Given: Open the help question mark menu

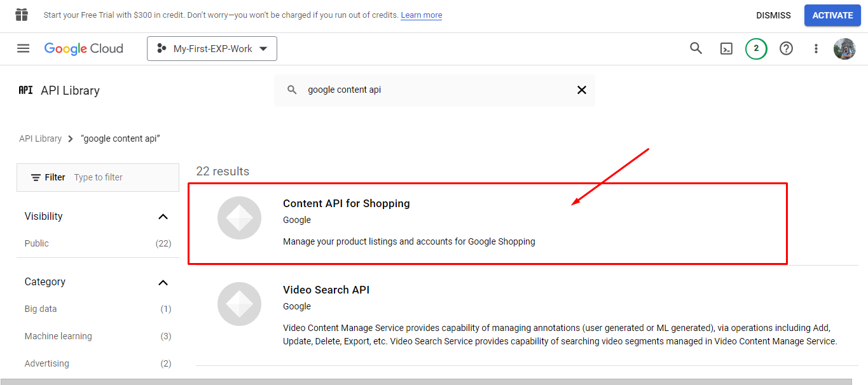Looking at the screenshot, I should click(787, 48).
